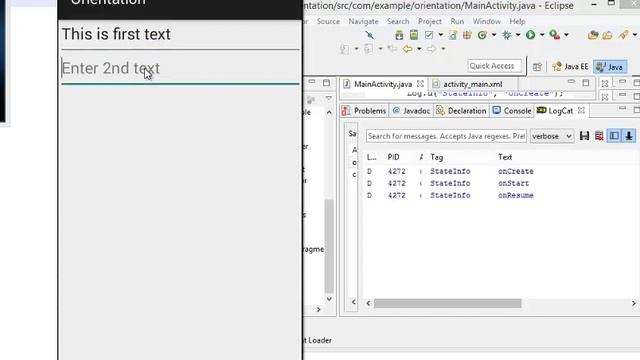Toggle the LogCat saved filters view
Image resolution: width=640 pixels, height=360 pixels.
(614, 136)
